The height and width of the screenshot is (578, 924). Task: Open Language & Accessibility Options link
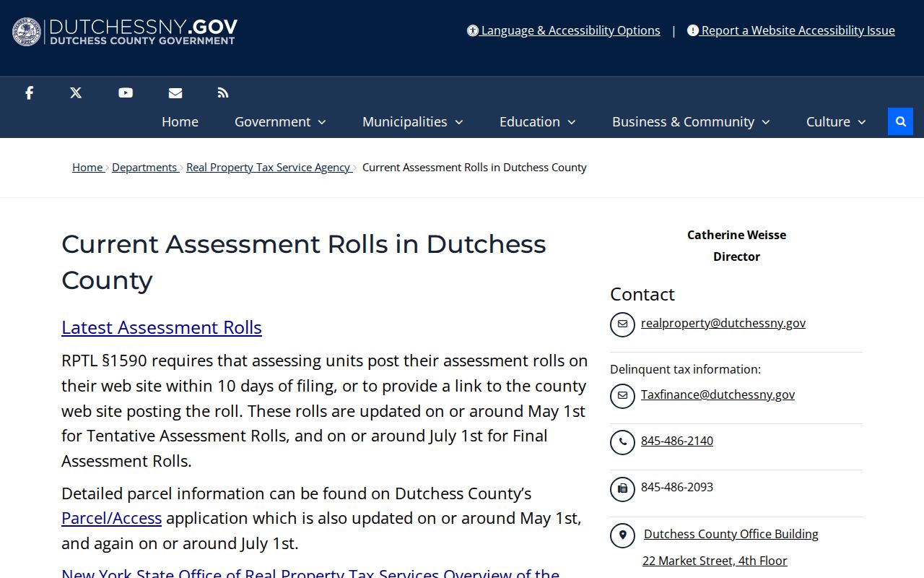[564, 30]
